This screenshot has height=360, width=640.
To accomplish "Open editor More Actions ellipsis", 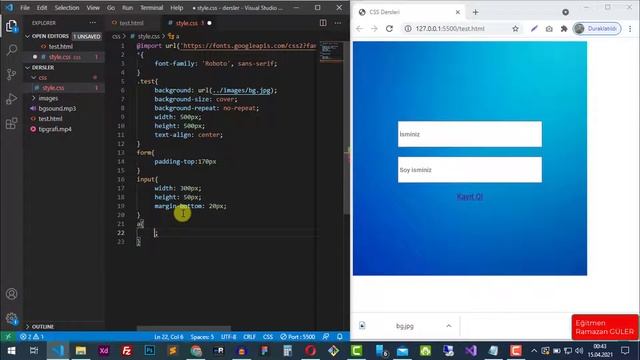I will click(338, 23).
